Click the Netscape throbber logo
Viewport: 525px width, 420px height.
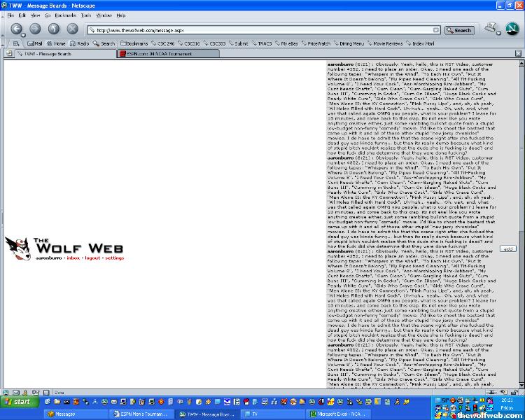click(511, 29)
